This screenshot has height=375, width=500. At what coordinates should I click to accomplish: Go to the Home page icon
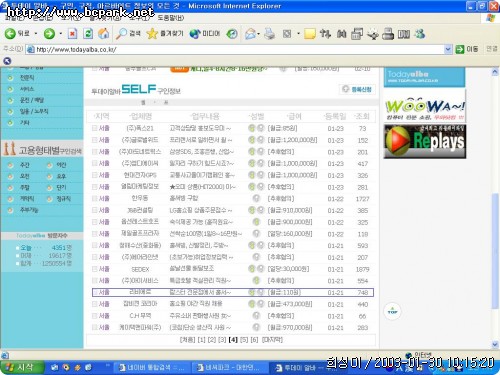click(x=103, y=33)
